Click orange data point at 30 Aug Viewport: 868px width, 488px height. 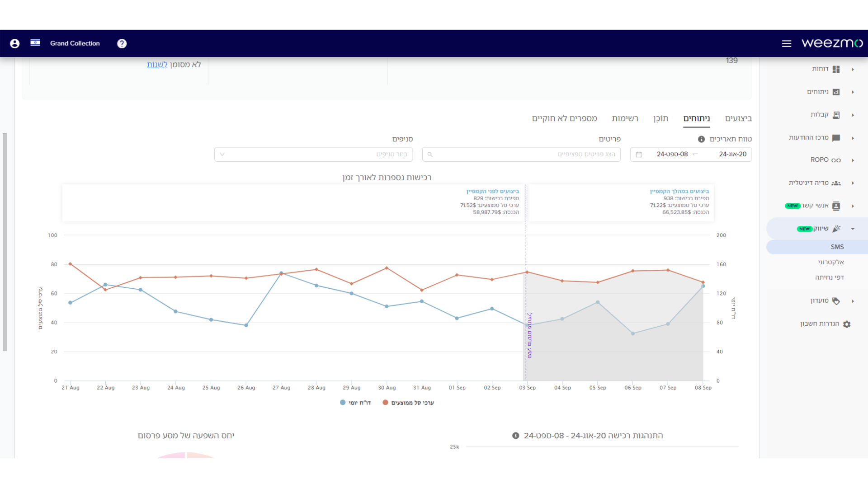click(387, 268)
